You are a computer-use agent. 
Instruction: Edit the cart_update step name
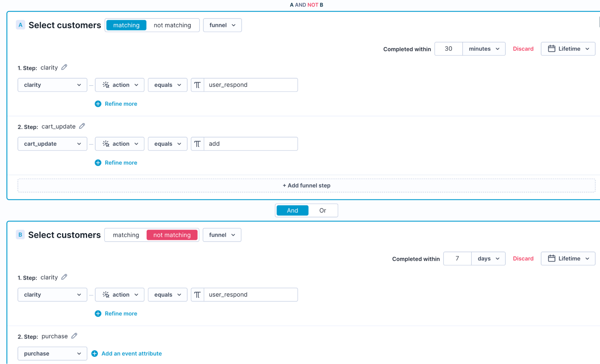point(82,126)
